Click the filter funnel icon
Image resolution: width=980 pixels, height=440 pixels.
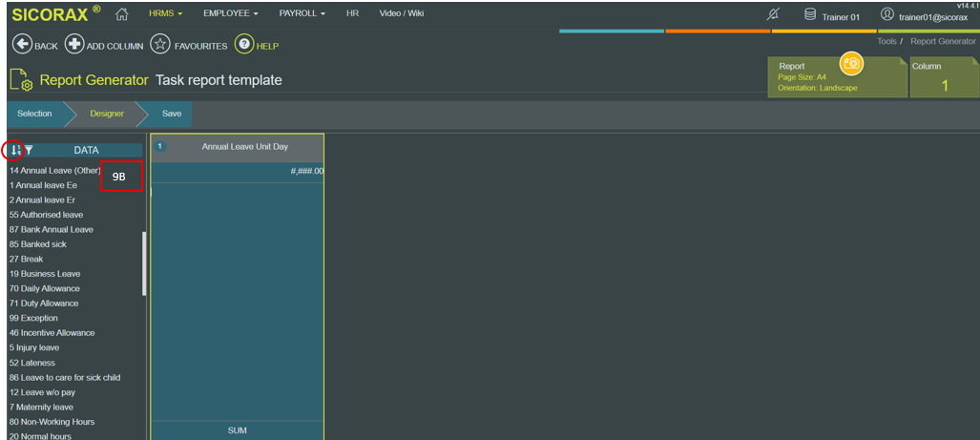pyautogui.click(x=29, y=150)
